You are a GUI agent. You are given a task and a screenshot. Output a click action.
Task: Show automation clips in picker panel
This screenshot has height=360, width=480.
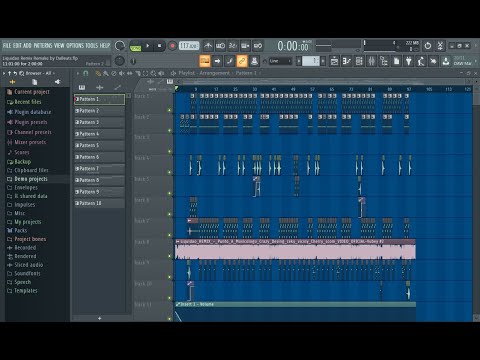point(117,87)
